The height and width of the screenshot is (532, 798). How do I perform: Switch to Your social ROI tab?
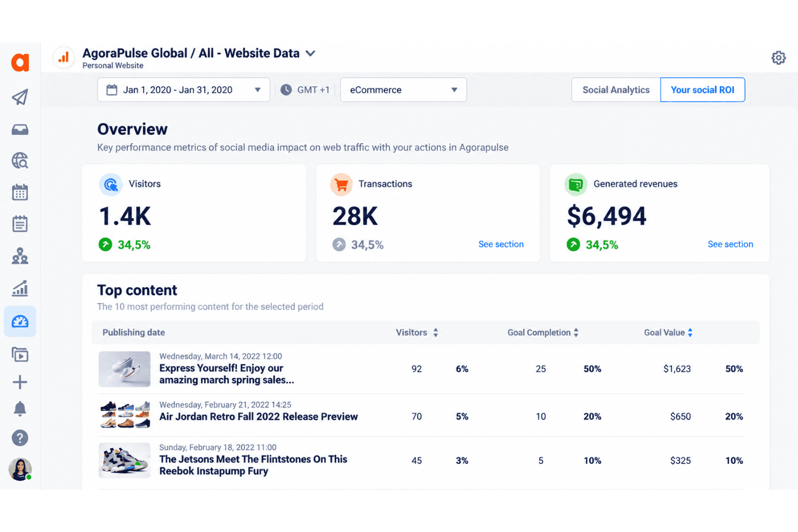pos(703,90)
